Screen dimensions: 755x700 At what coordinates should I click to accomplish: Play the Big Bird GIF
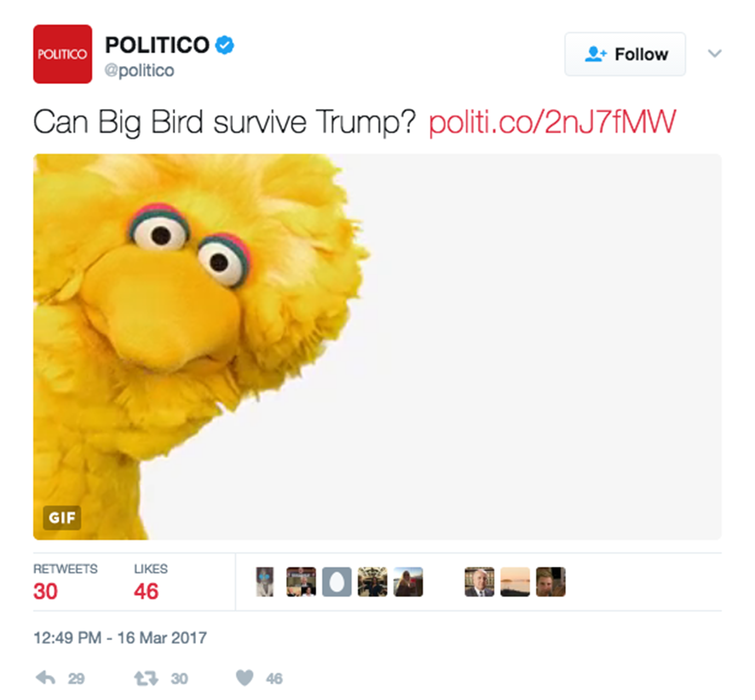coord(377,347)
